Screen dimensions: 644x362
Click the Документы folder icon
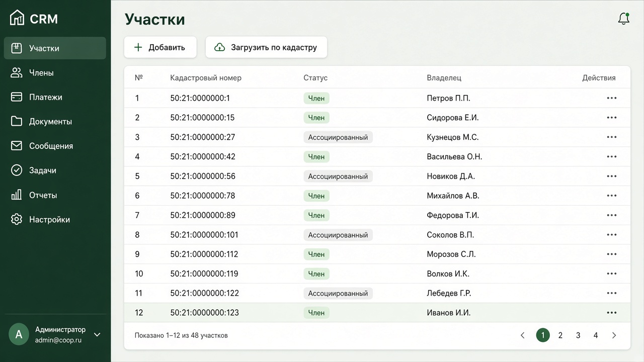[17, 122]
